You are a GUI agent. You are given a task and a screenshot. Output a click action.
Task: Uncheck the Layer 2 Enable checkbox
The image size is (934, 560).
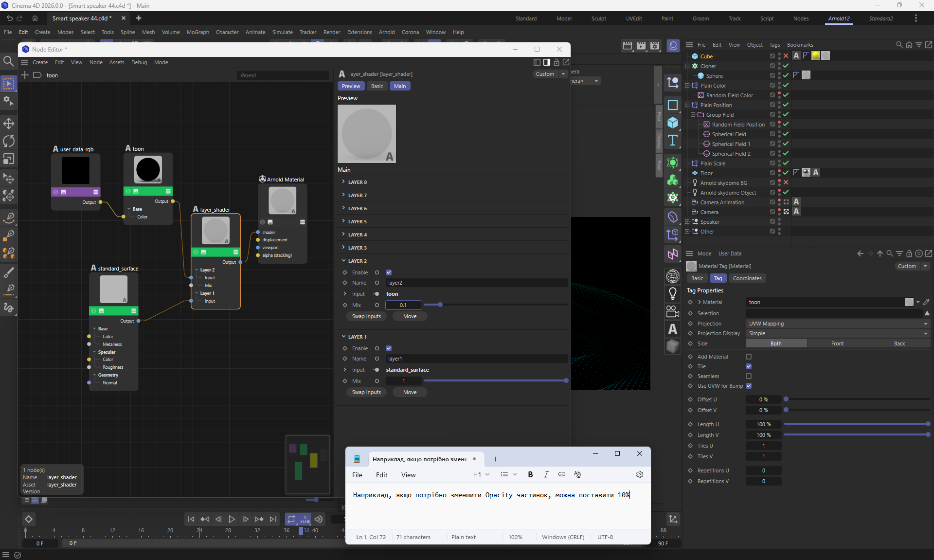[x=389, y=272]
